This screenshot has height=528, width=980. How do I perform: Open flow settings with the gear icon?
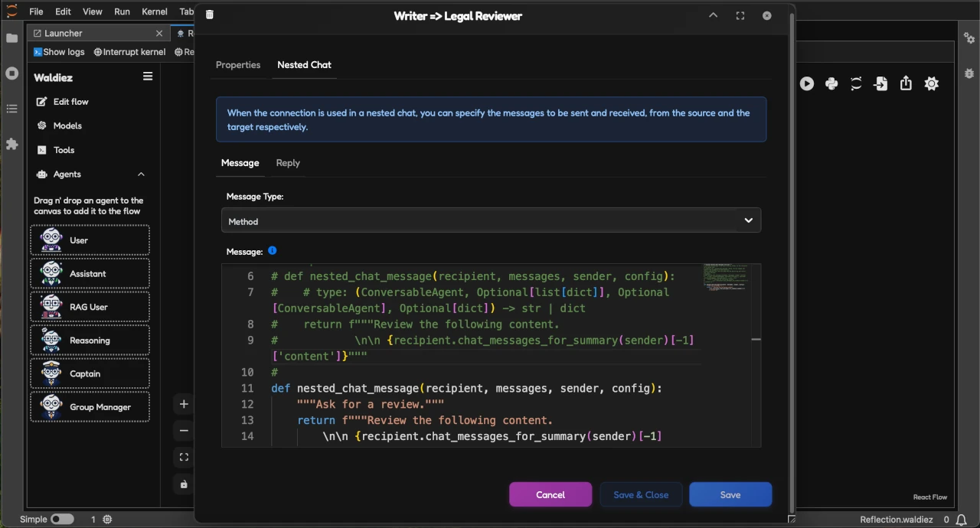(931, 83)
